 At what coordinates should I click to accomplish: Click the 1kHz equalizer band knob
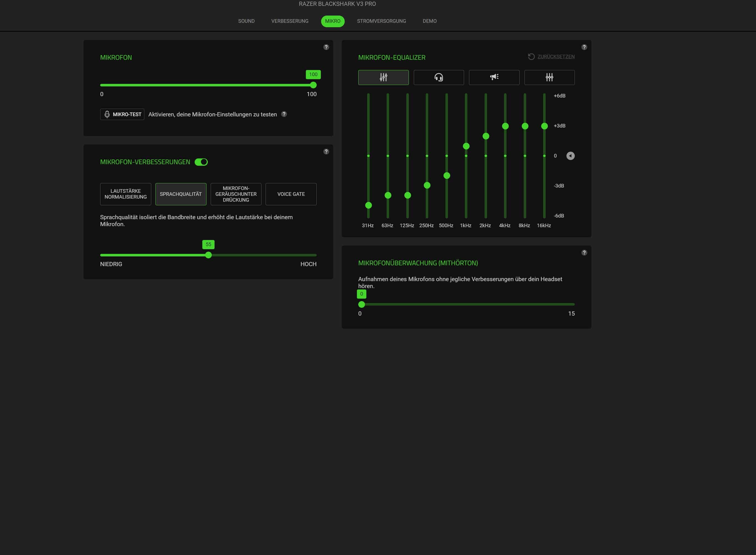pyautogui.click(x=466, y=146)
